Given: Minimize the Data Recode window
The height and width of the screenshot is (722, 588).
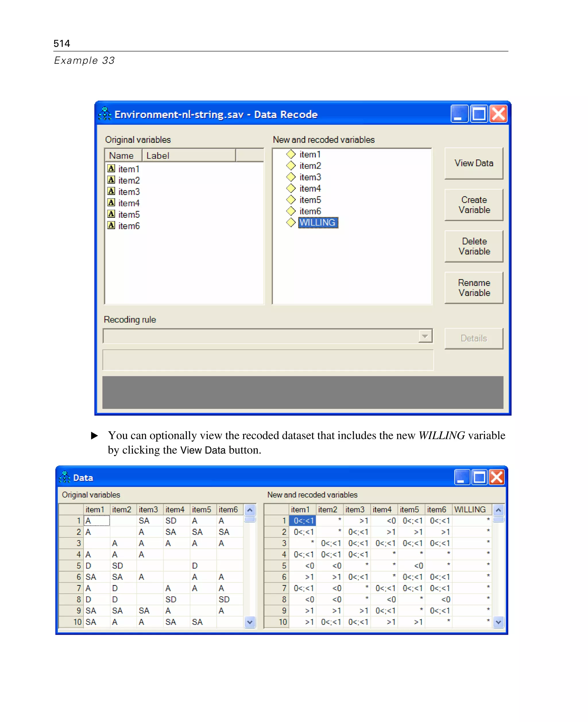Looking at the screenshot, I should pyautogui.click(x=459, y=113).
